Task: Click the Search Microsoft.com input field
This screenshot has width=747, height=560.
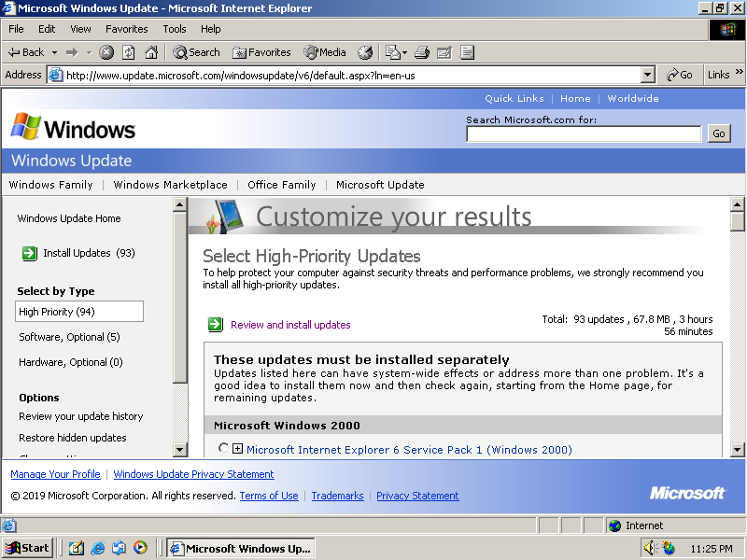Action: pyautogui.click(x=585, y=133)
